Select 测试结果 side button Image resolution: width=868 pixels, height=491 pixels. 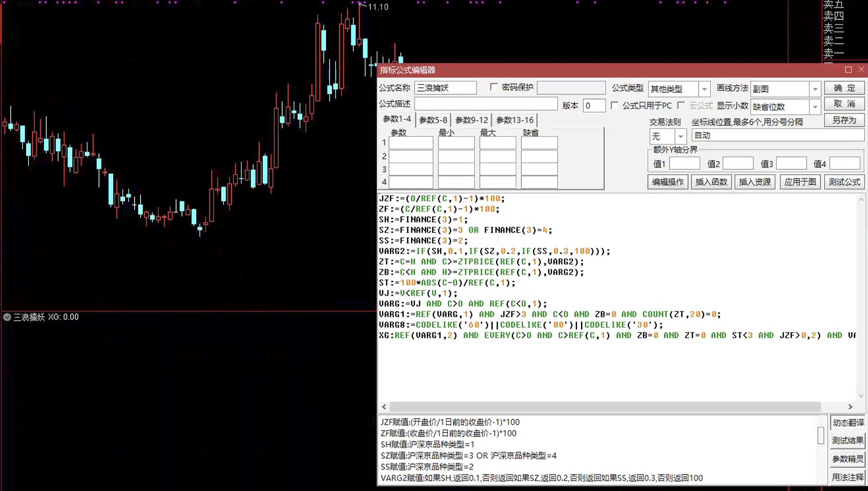847,441
